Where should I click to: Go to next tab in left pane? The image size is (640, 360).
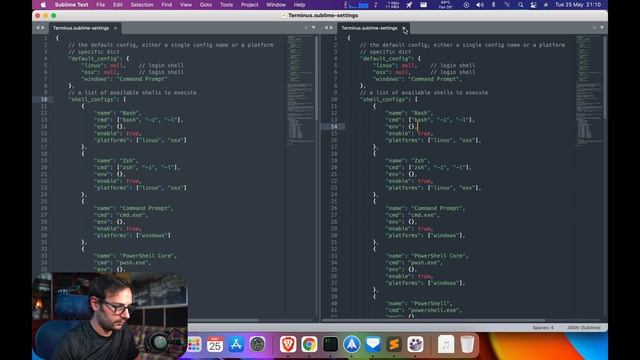tap(43, 28)
